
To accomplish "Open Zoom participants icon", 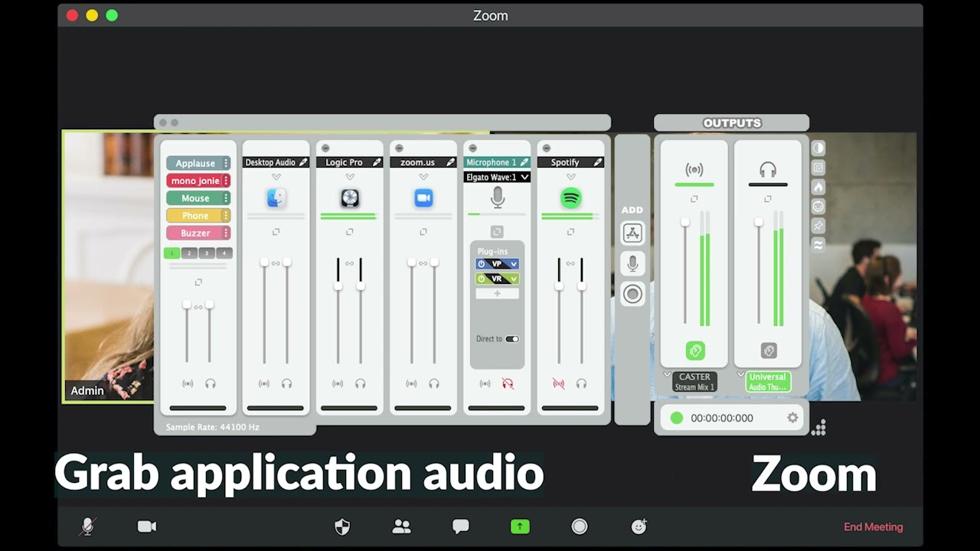I will [401, 527].
